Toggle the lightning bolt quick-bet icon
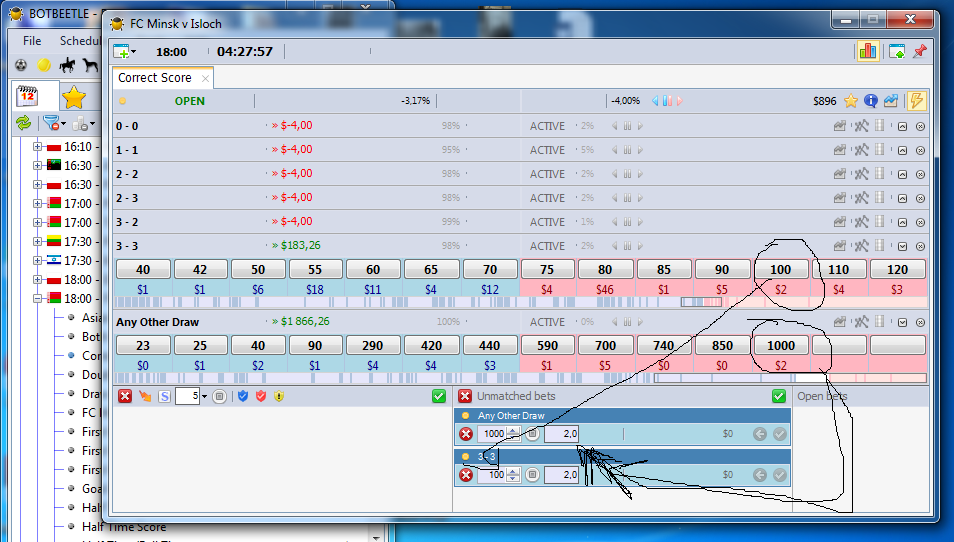954x542 pixels. coord(916,100)
